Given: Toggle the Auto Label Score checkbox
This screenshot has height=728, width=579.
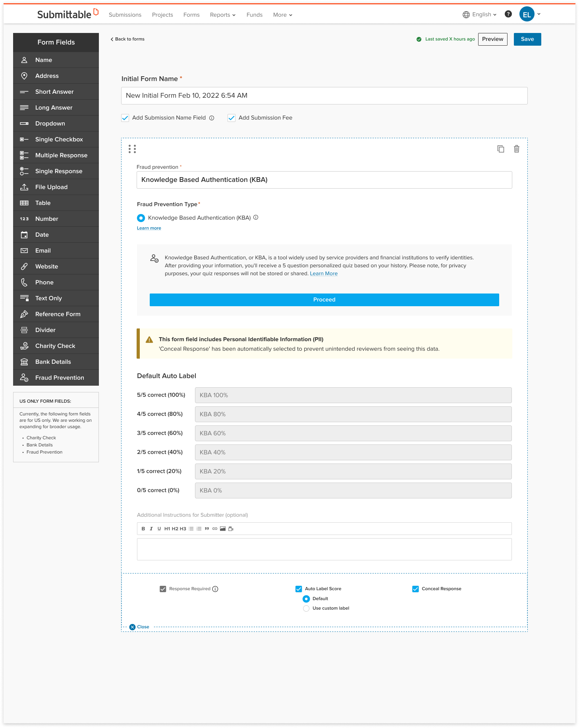Looking at the screenshot, I should point(299,589).
